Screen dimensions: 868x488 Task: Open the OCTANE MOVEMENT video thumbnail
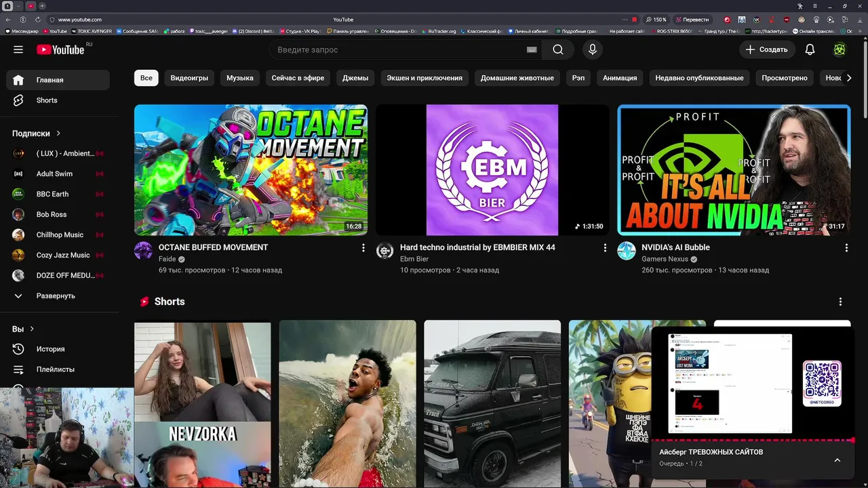(251, 170)
